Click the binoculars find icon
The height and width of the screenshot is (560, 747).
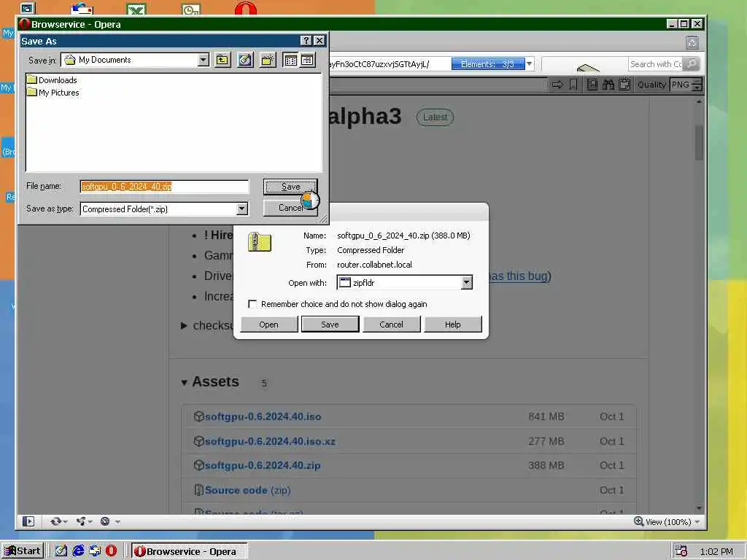pos(608,85)
